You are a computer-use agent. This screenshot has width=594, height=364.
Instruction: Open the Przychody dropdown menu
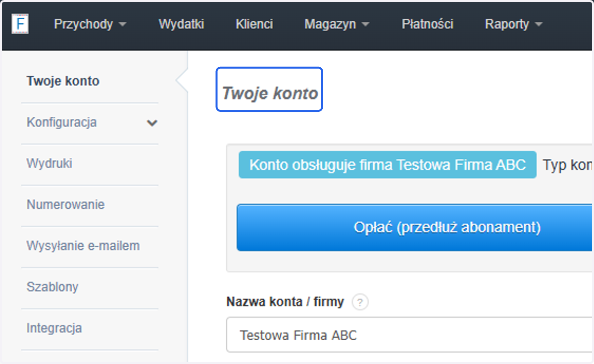click(90, 24)
